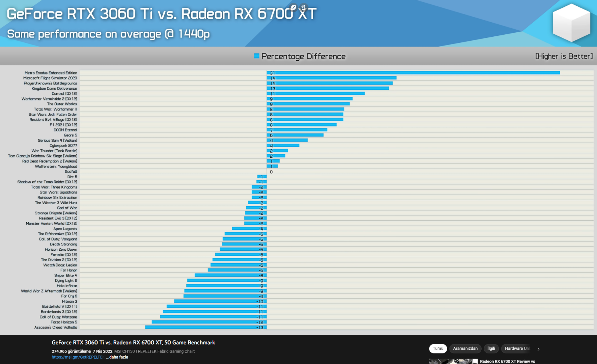
Task: Expand the description with '...daha fazla'
Action: [x=117, y=357]
